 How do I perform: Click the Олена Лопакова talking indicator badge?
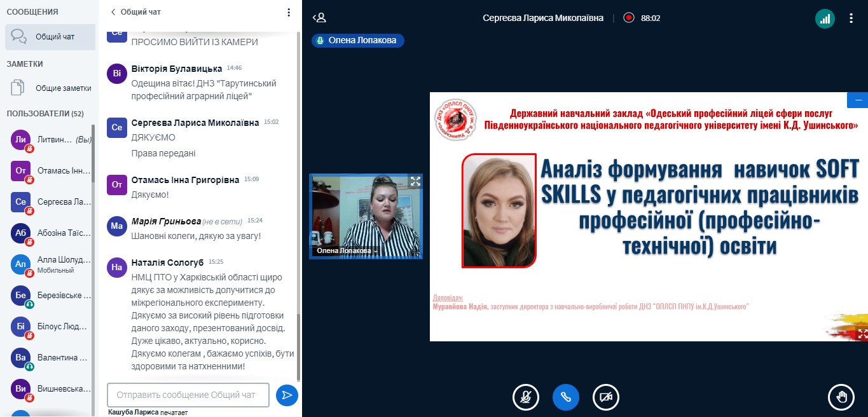[358, 41]
